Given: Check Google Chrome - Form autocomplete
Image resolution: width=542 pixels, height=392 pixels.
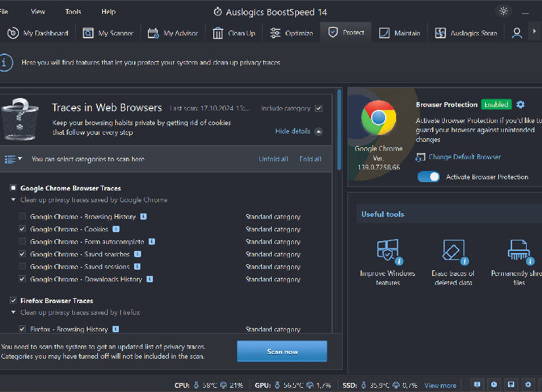Looking at the screenshot, I should pos(22,241).
